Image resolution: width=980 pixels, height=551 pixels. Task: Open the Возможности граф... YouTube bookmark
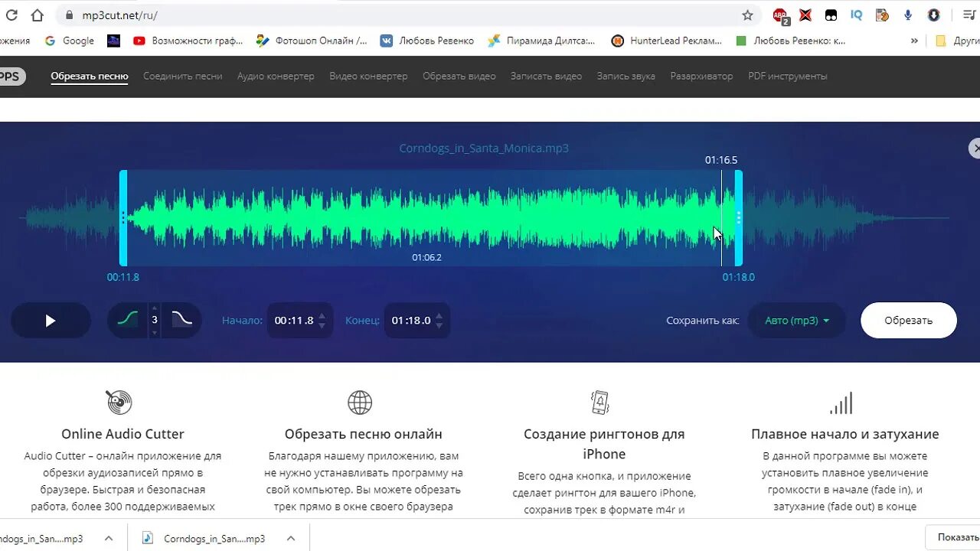tap(188, 41)
